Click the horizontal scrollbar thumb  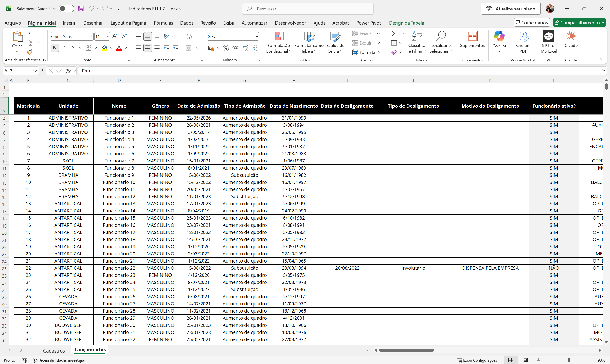tap(406, 350)
